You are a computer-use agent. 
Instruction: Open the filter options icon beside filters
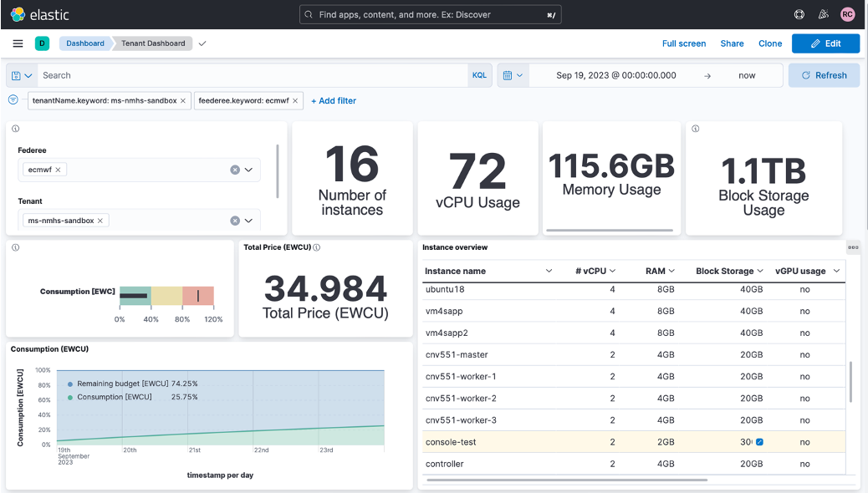tap(13, 100)
